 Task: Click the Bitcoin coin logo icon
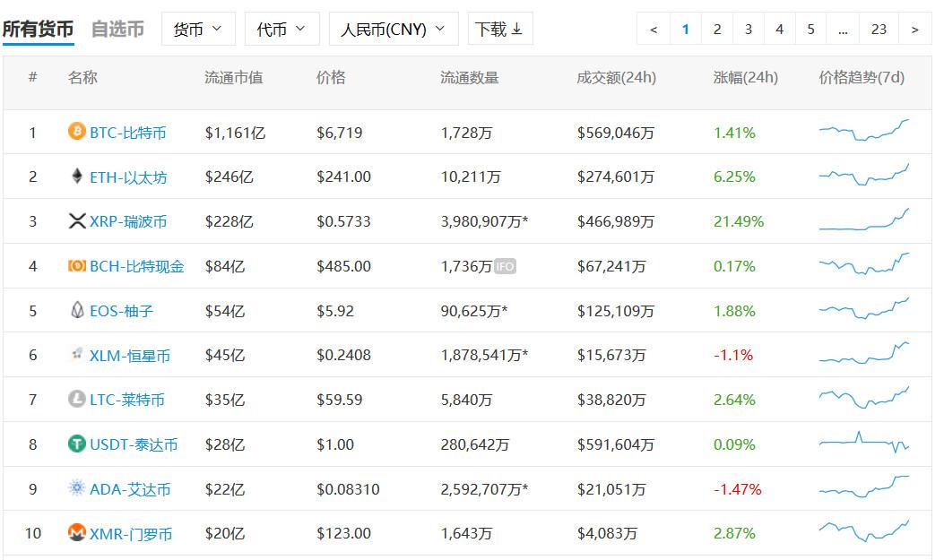(76, 131)
